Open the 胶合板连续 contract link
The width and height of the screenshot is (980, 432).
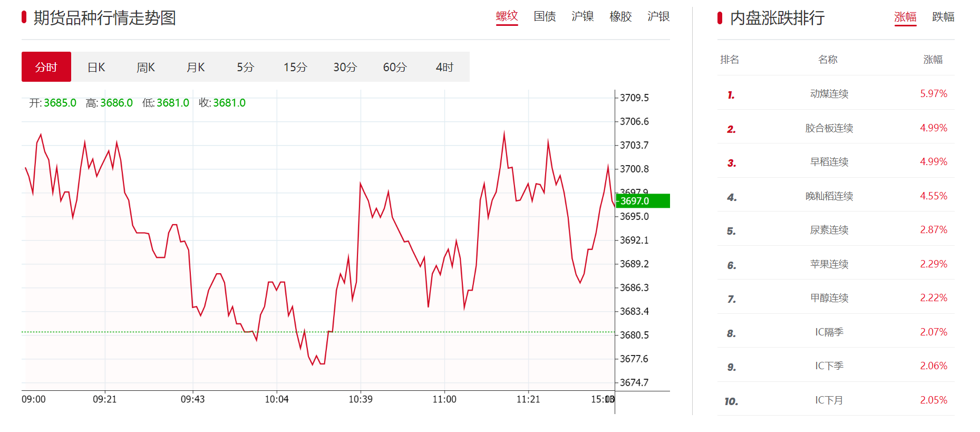(x=829, y=128)
